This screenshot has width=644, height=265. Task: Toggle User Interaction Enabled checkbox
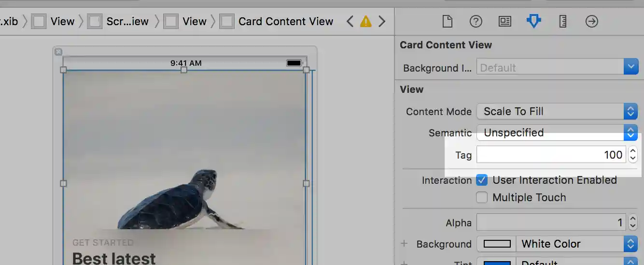point(482,180)
